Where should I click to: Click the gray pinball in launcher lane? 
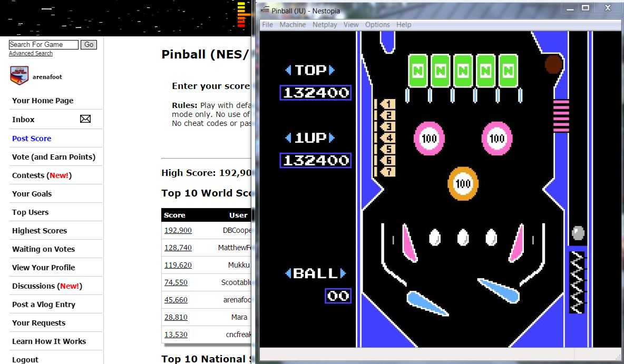[578, 233]
